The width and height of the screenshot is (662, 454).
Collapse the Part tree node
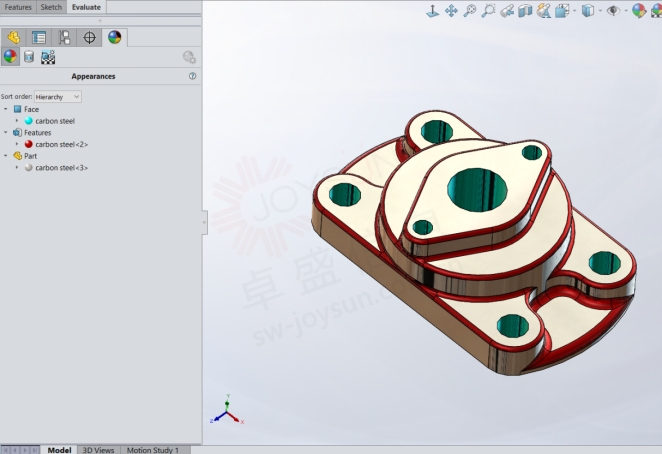pyautogui.click(x=5, y=156)
